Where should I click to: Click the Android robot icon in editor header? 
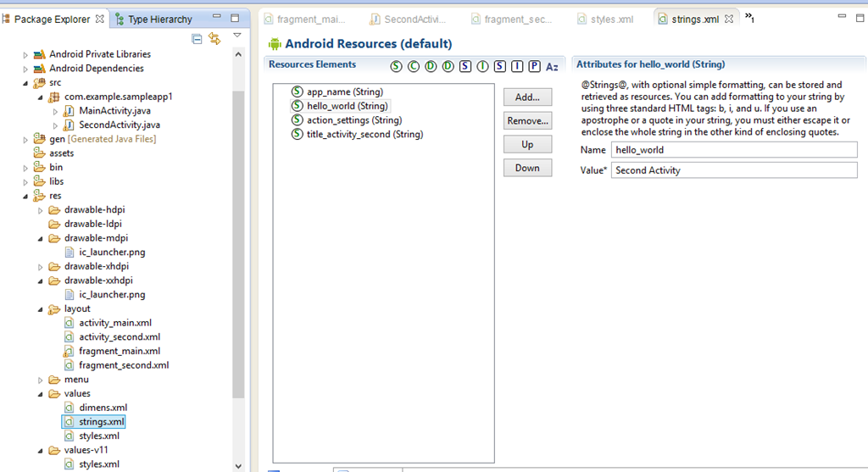pyautogui.click(x=275, y=44)
